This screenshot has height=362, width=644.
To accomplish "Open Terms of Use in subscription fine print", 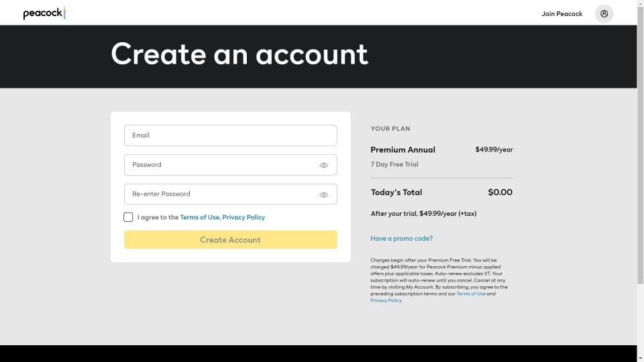I will pyautogui.click(x=471, y=294).
